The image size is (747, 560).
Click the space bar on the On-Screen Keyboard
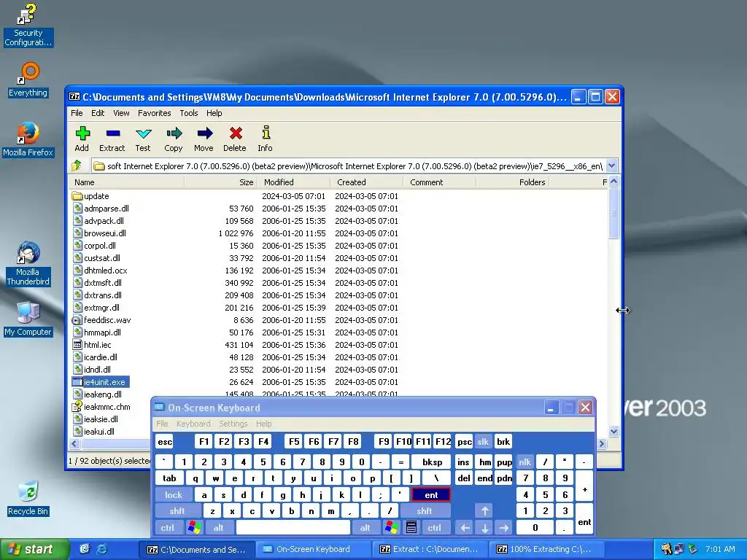click(293, 528)
